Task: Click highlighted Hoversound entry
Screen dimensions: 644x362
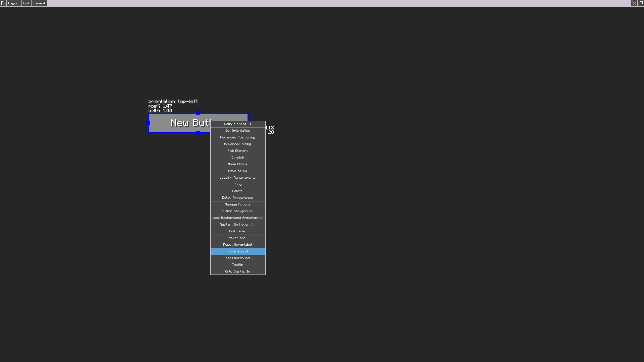Action: (238, 251)
